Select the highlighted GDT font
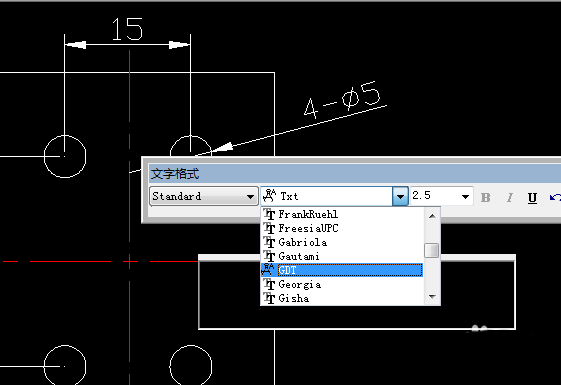 [342, 270]
